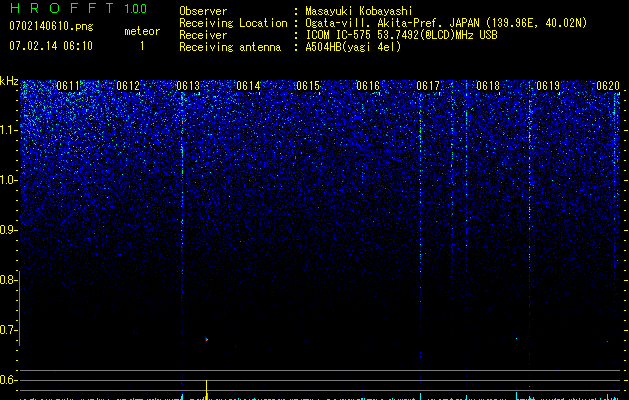Click the 0614 time marker
Screen dimensions: 629x400
(248, 86)
